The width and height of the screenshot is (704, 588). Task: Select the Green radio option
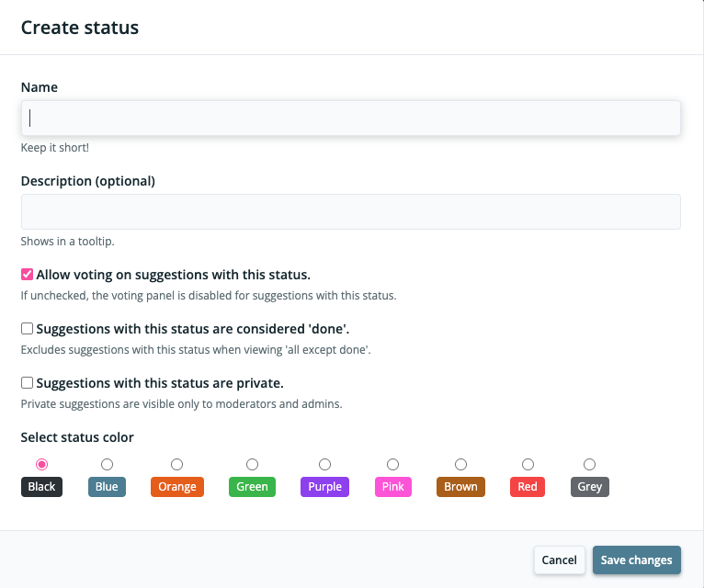point(252,465)
